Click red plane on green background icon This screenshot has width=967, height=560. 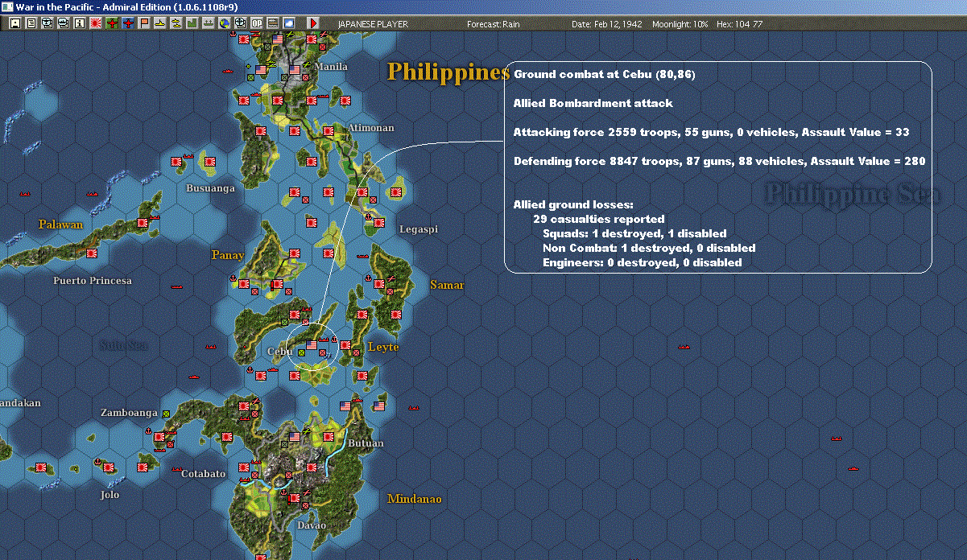point(112,23)
